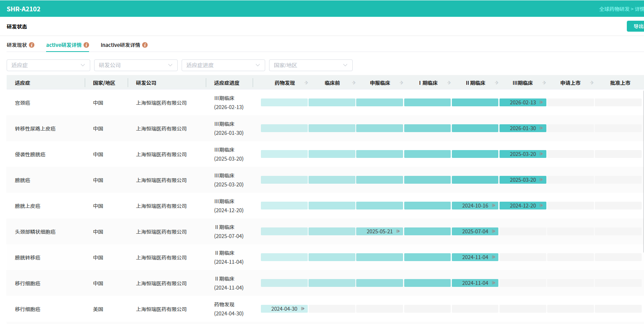Screen dimensions: 644x324
Task: Open the 适应症 filter dropdown
Action: pyautogui.click(x=48, y=65)
